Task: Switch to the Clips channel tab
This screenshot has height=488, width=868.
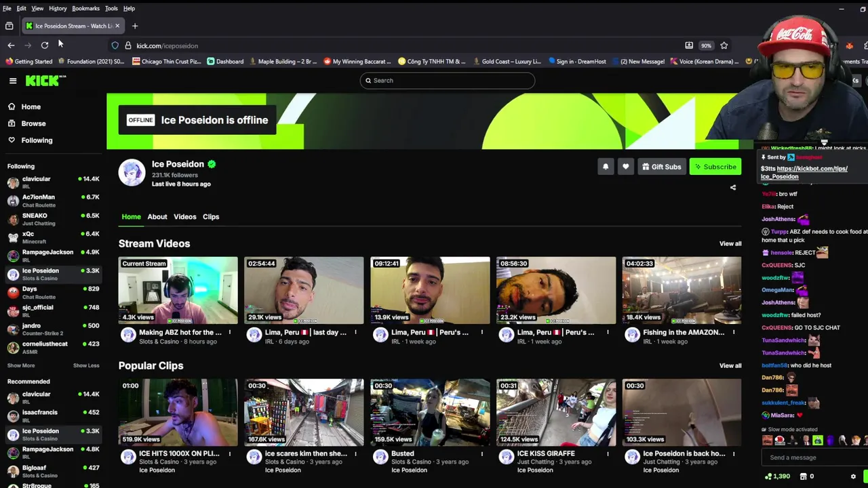Action: pyautogui.click(x=211, y=217)
